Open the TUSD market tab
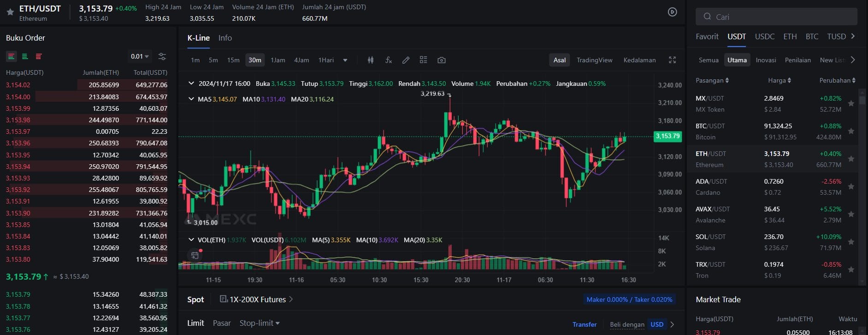 836,36
